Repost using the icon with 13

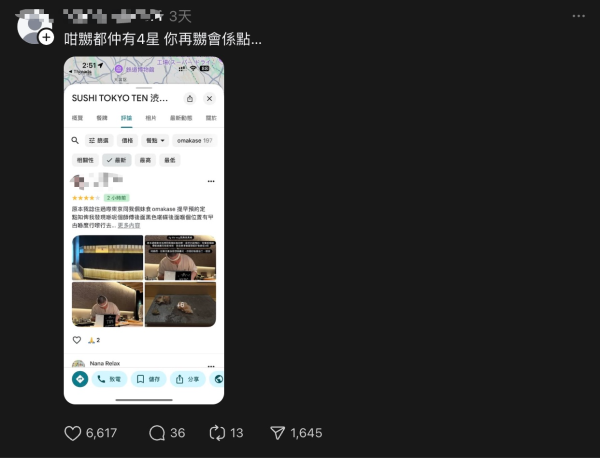point(217,433)
